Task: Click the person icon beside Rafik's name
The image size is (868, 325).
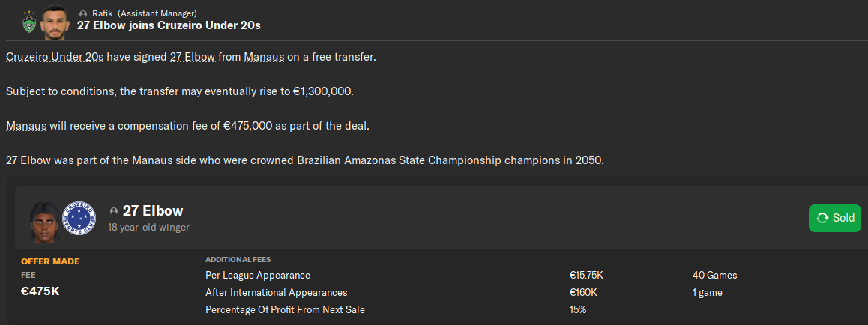Action: [83, 13]
